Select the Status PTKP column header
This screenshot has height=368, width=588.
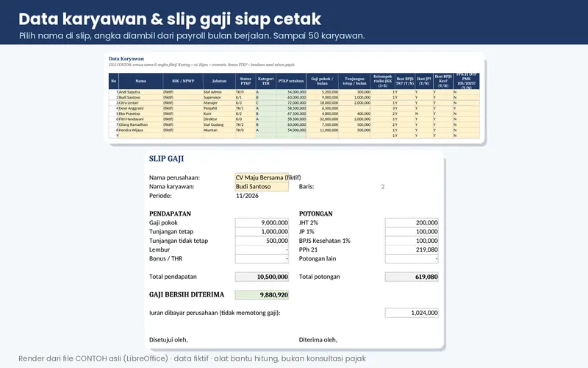tap(245, 81)
